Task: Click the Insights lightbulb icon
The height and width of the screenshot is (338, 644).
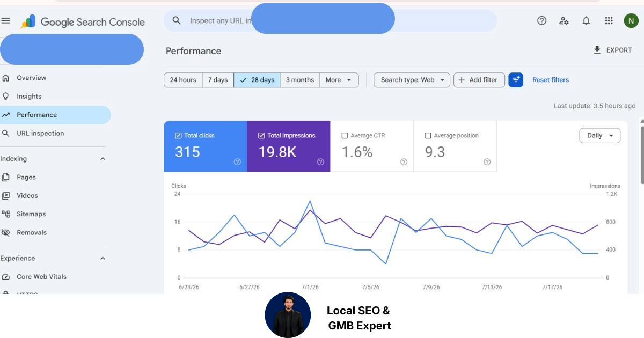Action: 6,96
